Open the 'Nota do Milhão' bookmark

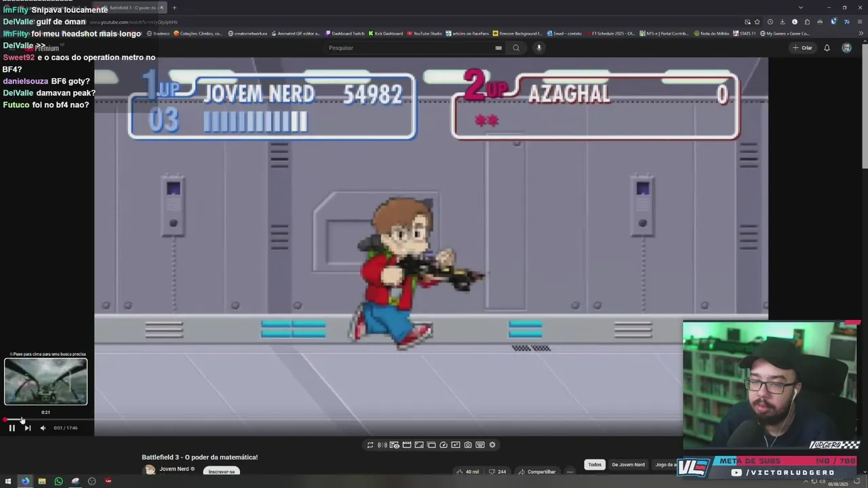coord(711,33)
